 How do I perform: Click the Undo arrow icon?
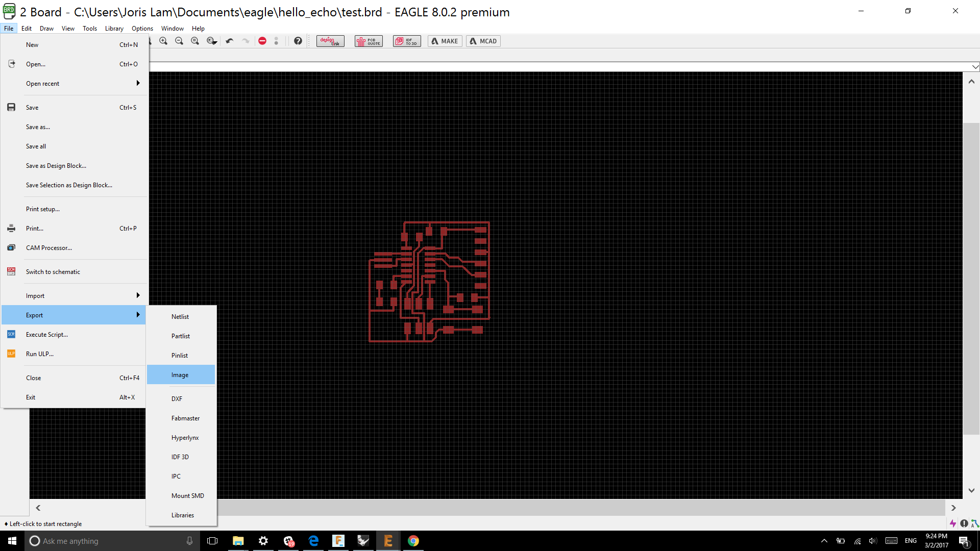pyautogui.click(x=230, y=41)
